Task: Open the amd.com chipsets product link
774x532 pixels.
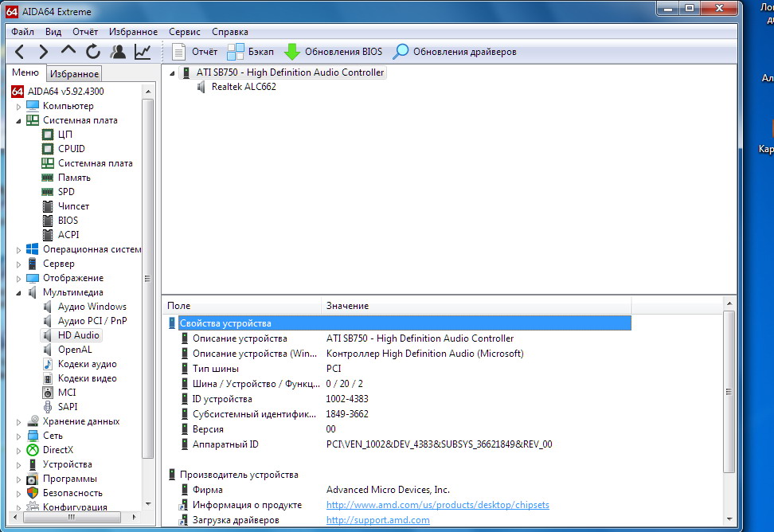Action: [437, 505]
